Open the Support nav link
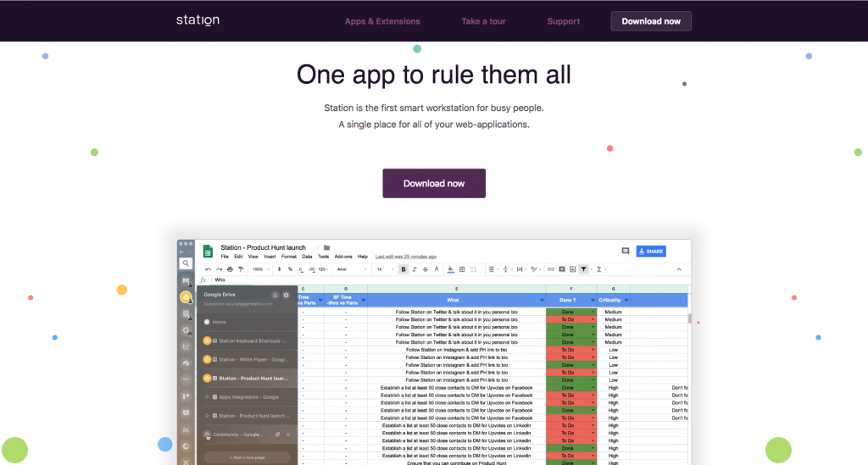 pos(564,21)
